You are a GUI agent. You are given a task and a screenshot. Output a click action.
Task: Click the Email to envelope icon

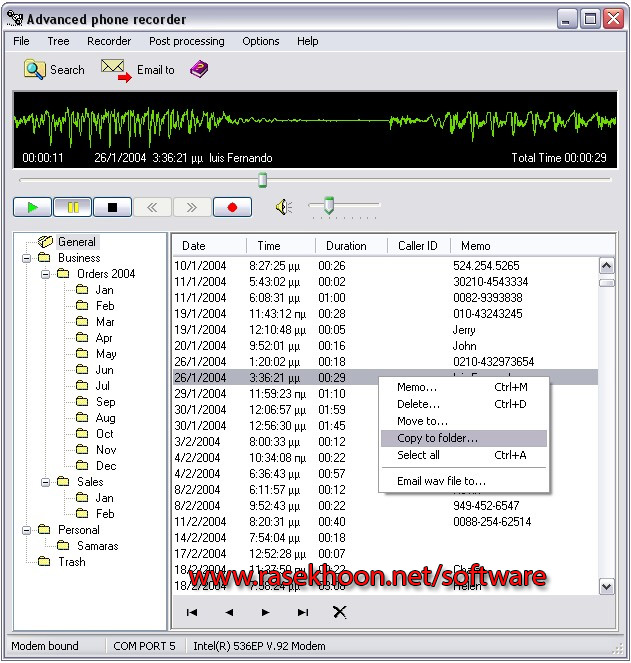[116, 70]
